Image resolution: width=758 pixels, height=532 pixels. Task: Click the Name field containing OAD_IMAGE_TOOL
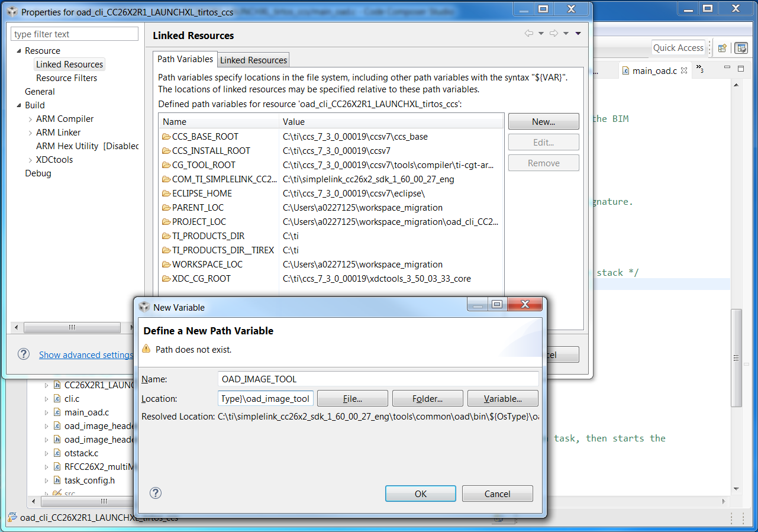[378, 379]
